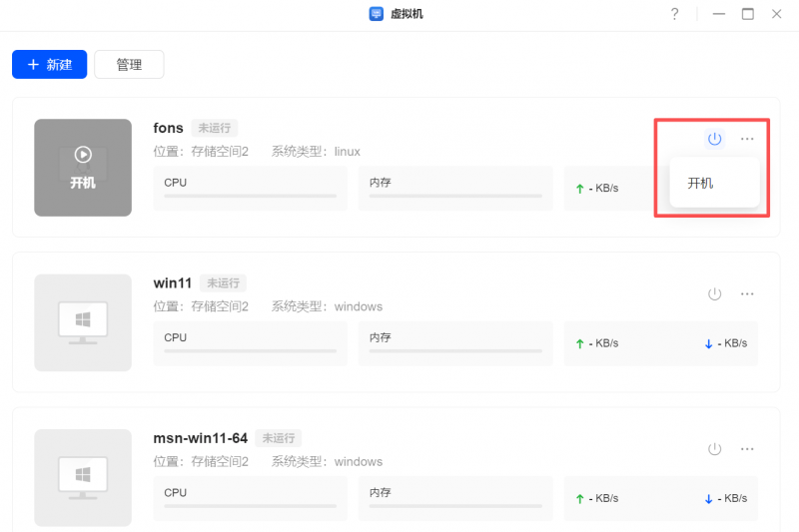
Task: Click the download arrow for msn-win11-64
Action: (708, 498)
